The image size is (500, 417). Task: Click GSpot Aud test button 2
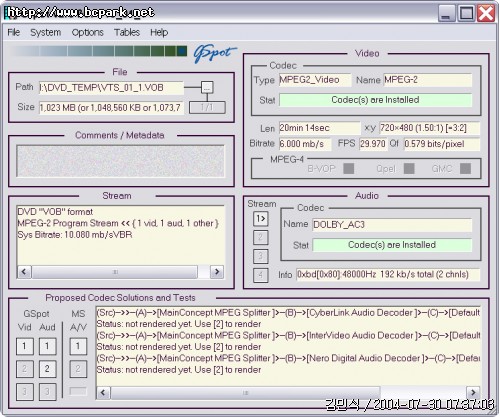(x=47, y=369)
